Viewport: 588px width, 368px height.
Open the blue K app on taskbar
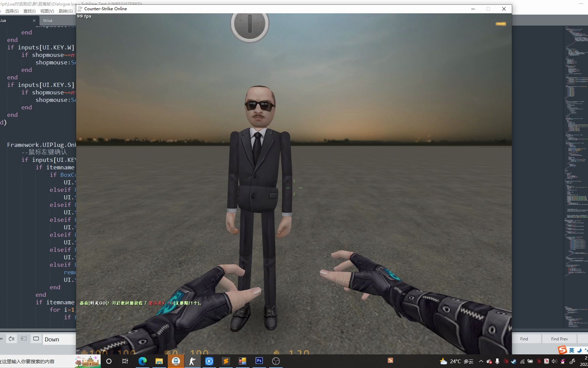coord(209,361)
